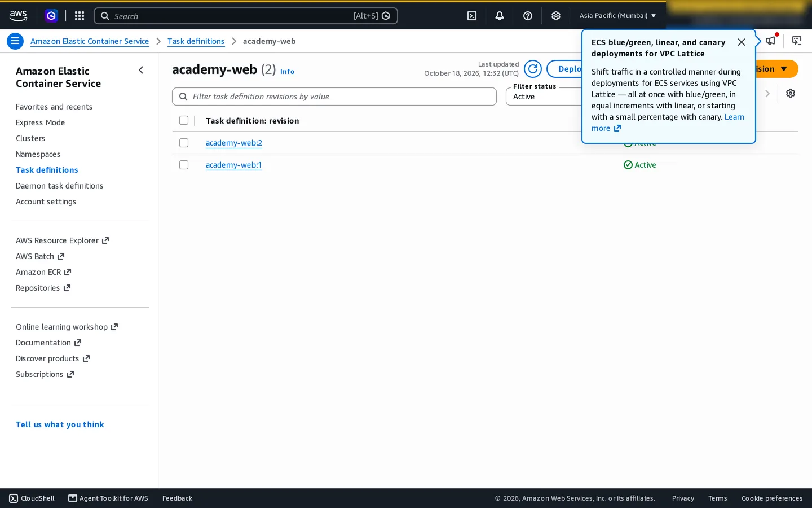Image resolution: width=812 pixels, height=508 pixels.
Task: Click the Task definitions breadcrumb link
Action: point(196,41)
